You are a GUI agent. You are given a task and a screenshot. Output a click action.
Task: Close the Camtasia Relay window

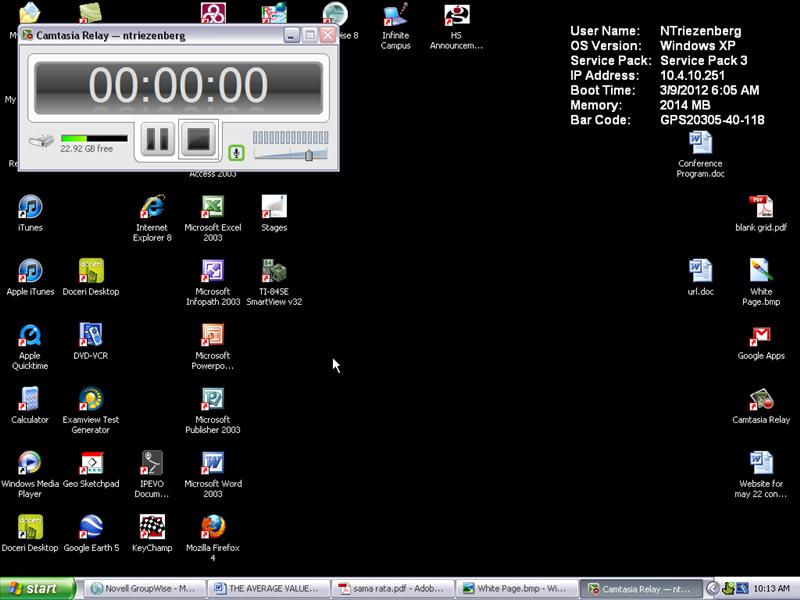click(328, 35)
